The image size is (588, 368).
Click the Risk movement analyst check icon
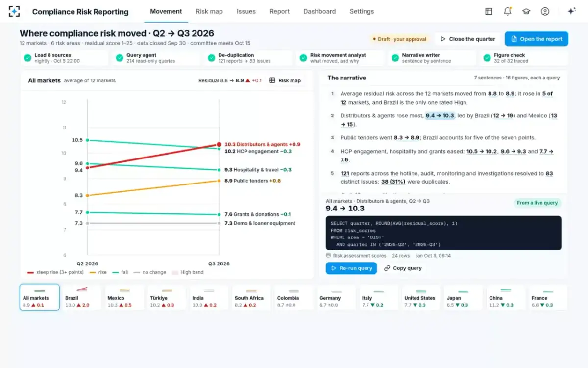tap(303, 58)
